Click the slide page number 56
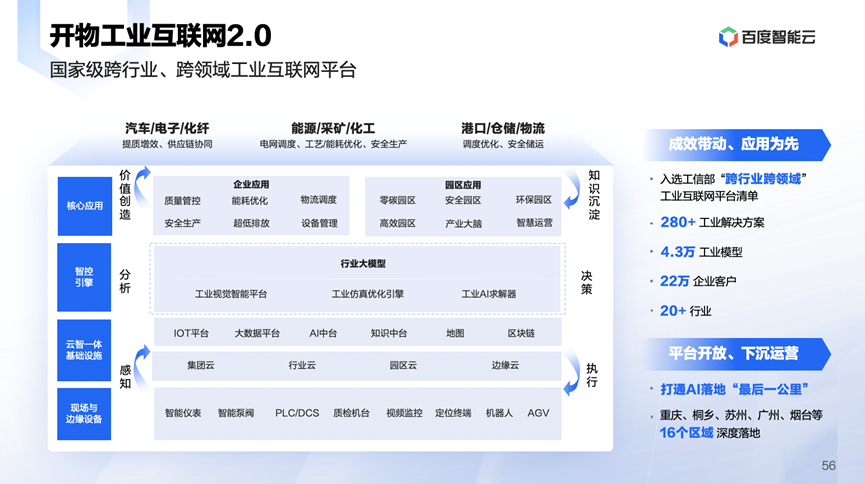Image resolution: width=865 pixels, height=484 pixels. (x=828, y=466)
